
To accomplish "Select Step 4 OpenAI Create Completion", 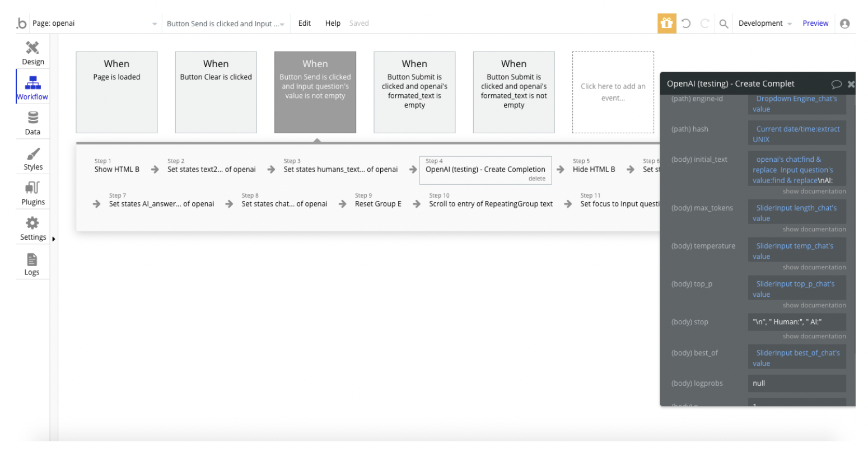I will pyautogui.click(x=486, y=170).
